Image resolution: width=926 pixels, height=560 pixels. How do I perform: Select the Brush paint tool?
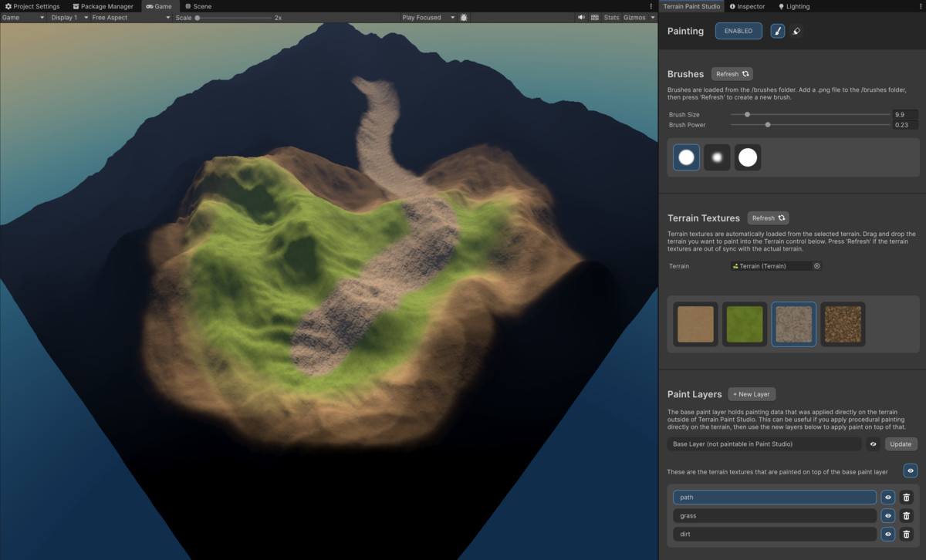click(x=777, y=31)
